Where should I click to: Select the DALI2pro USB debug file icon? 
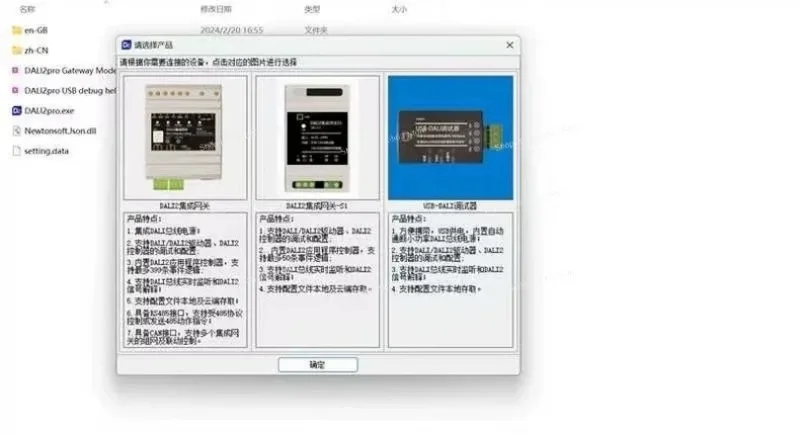(15, 90)
